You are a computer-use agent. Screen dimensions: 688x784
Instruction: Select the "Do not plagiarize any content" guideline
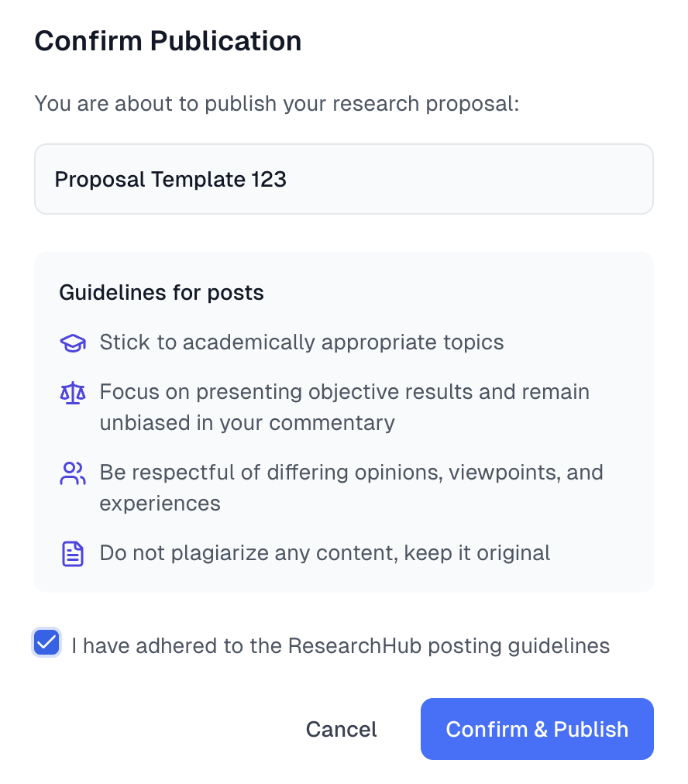pos(325,553)
